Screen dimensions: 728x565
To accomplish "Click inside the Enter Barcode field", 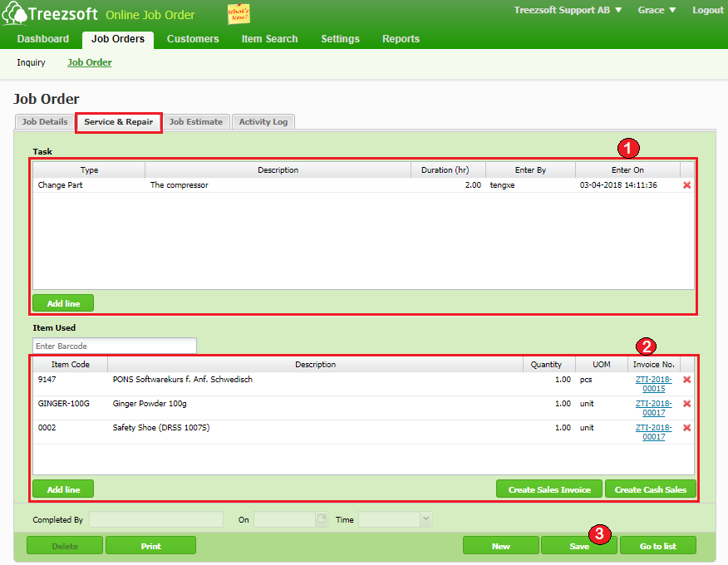I will (114, 345).
